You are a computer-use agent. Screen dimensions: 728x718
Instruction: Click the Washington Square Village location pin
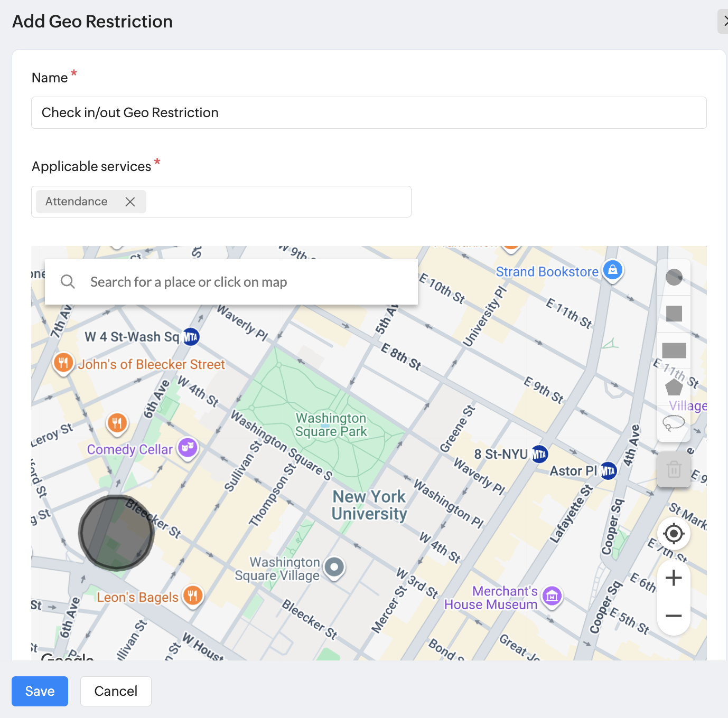[x=334, y=568]
